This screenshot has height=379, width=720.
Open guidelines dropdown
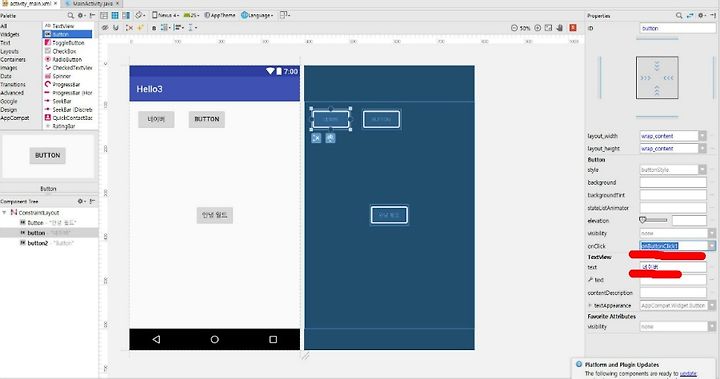tap(193, 28)
